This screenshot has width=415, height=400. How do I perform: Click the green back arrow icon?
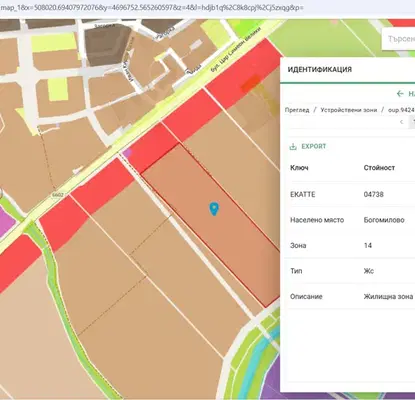point(400,94)
